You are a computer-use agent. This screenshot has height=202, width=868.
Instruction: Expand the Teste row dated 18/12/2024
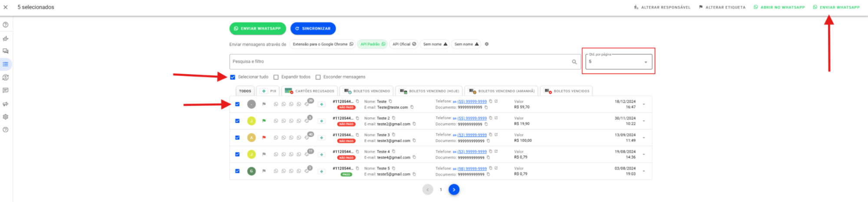pos(644,104)
